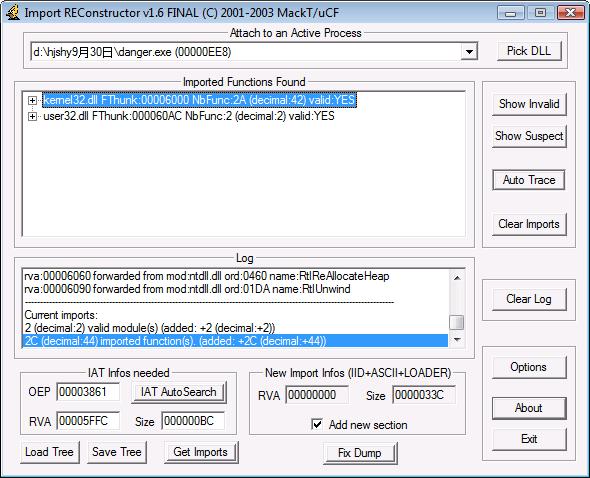Click the Import REConstructor title bar icon
This screenshot has width=590, height=478.
click(x=13, y=12)
